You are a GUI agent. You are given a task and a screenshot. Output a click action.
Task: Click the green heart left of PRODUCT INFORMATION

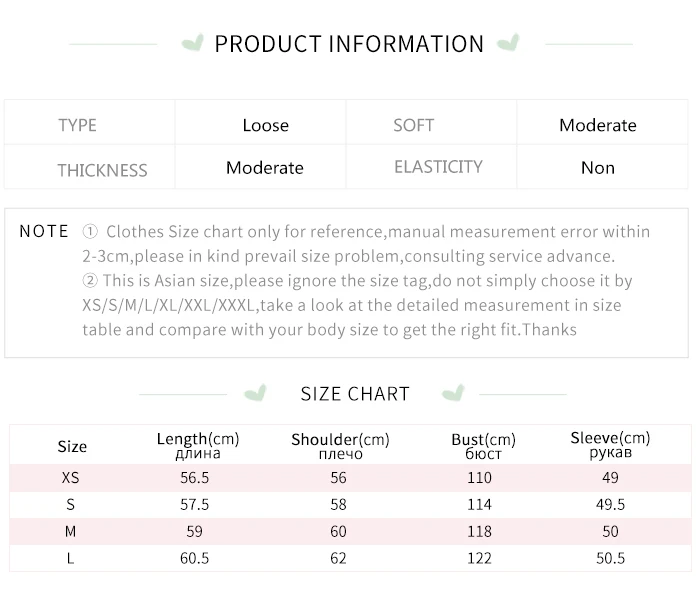(x=193, y=43)
